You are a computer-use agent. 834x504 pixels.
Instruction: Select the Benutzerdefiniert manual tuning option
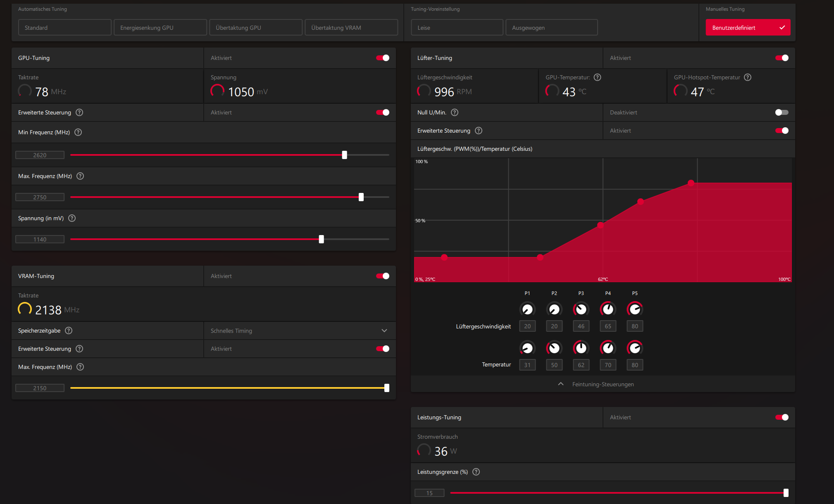pyautogui.click(x=748, y=28)
